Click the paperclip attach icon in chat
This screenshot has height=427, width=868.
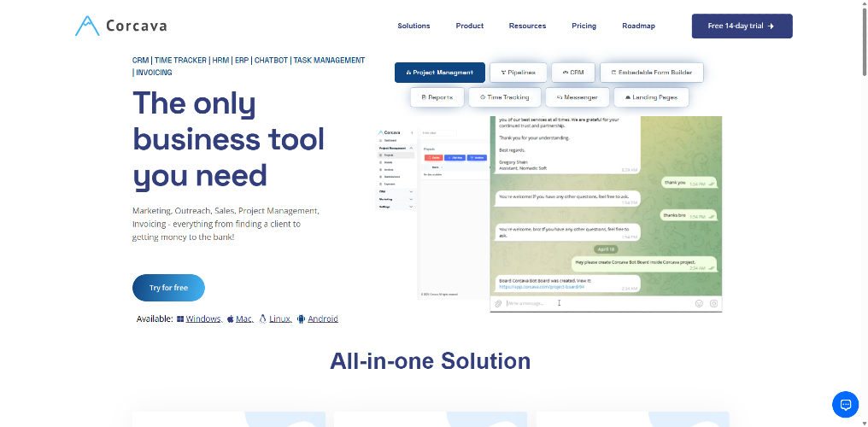click(x=498, y=303)
